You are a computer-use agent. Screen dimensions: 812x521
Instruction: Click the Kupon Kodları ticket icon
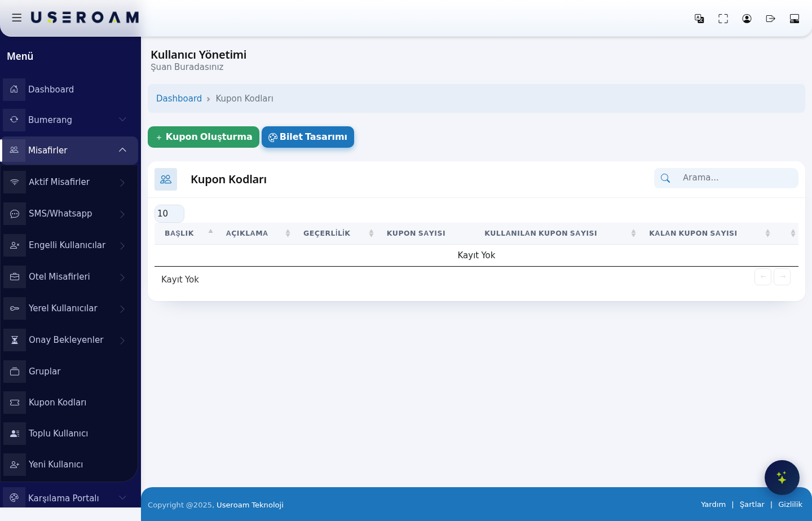pos(15,403)
